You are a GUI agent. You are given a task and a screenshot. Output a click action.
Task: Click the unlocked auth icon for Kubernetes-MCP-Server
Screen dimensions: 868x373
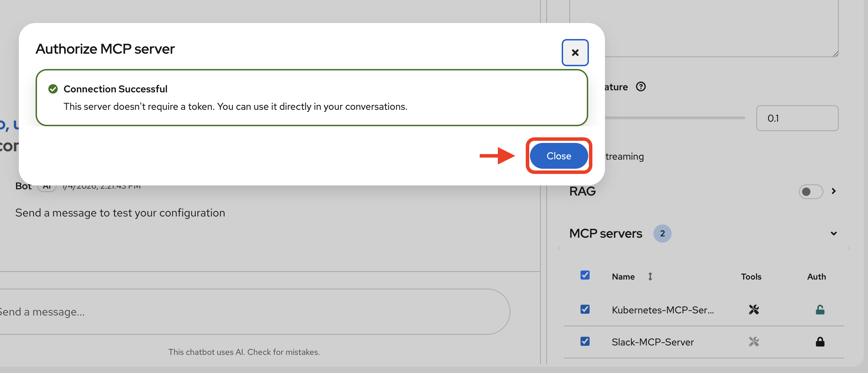(x=820, y=310)
